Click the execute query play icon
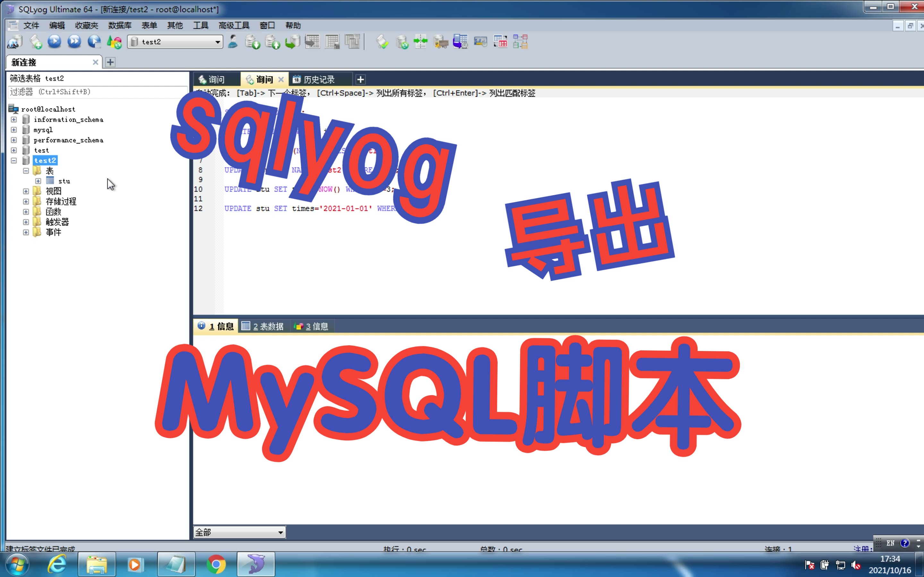 pos(55,41)
